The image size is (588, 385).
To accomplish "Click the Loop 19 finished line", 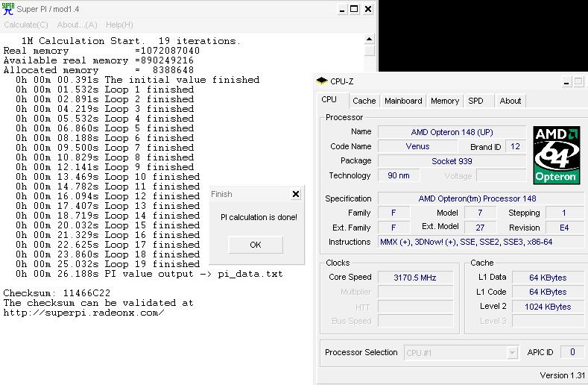I will (107, 264).
